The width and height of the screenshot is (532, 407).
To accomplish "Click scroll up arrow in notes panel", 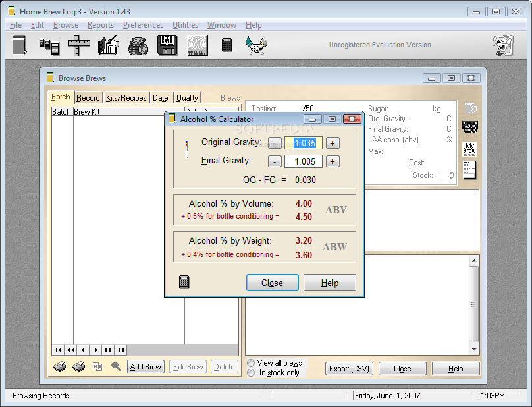I will pos(474,261).
